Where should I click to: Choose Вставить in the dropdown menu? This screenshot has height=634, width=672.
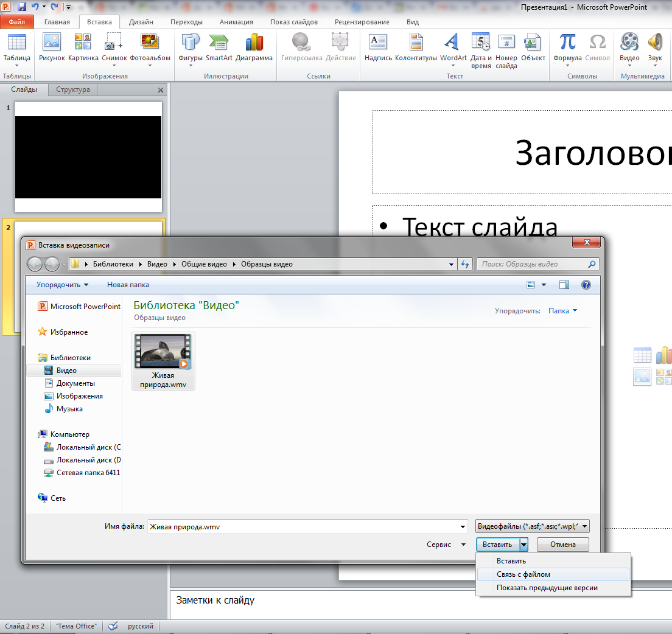(553, 561)
